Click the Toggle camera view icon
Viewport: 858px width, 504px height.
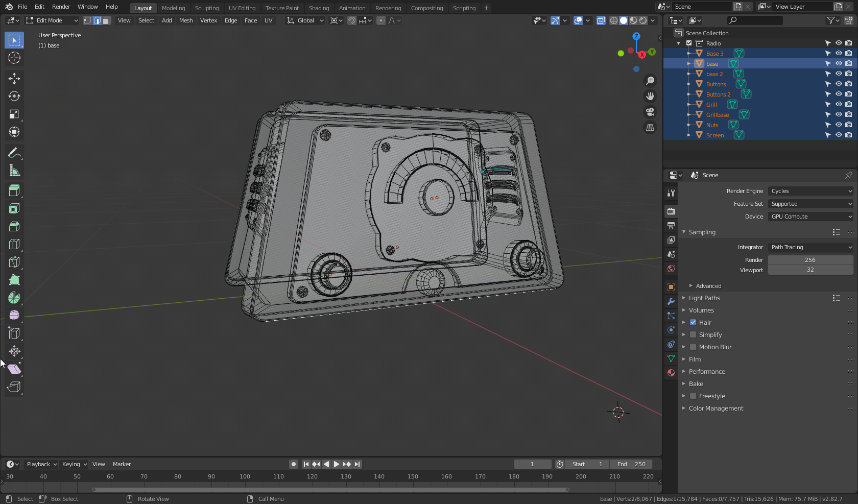click(x=650, y=112)
